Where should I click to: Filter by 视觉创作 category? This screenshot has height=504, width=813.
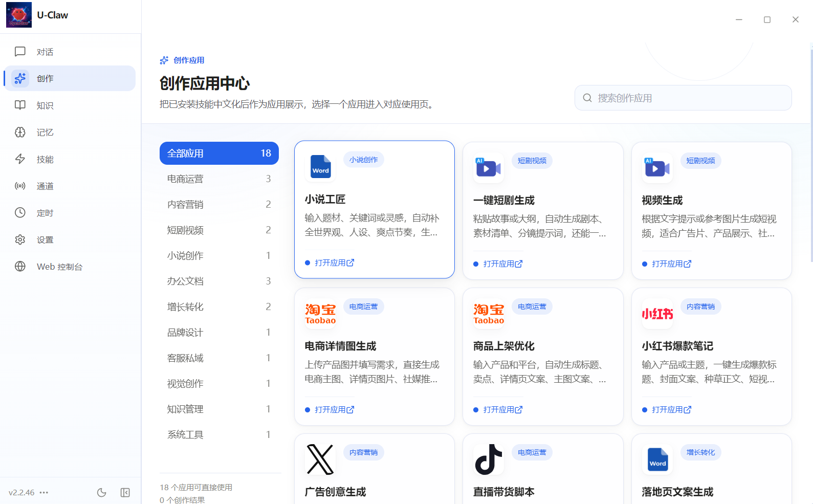(219, 383)
